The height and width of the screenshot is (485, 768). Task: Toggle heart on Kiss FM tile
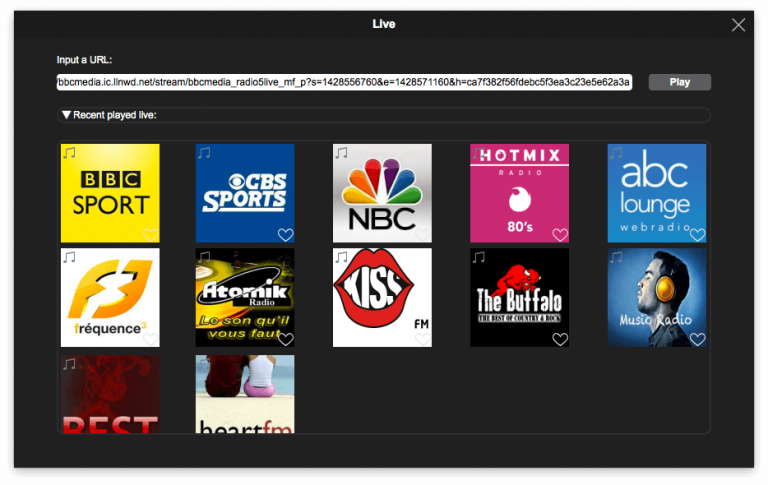pos(423,339)
